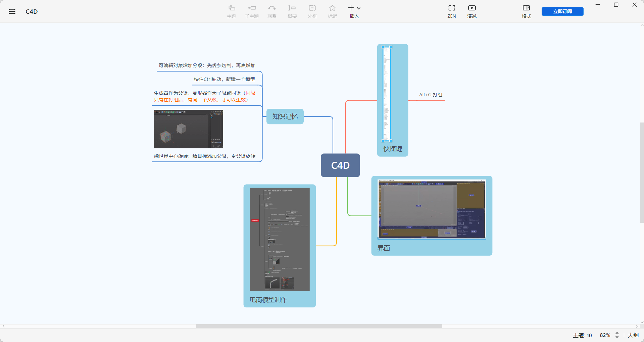Screen dimensions: 644x342
Task: Select the 知识记忆 topic node
Action: coord(285,116)
